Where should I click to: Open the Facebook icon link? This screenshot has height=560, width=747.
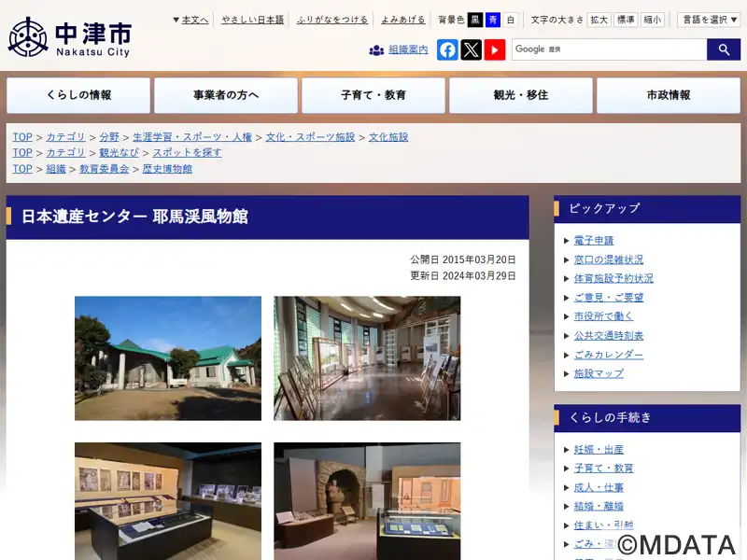447,50
